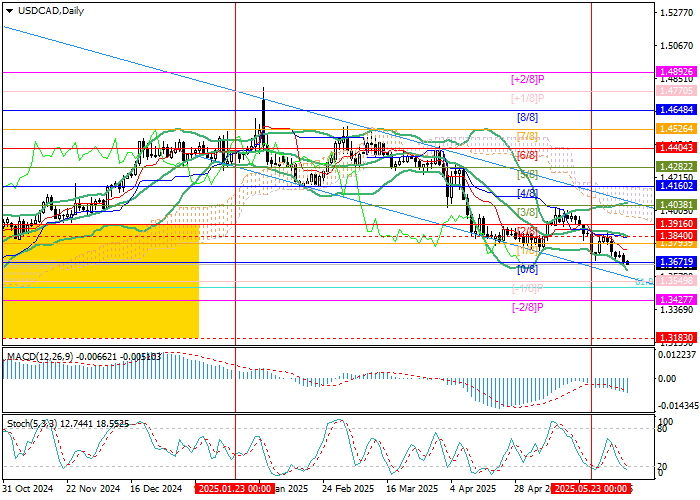
Task: Click the [4/8] Murrey level label
Action: tap(527, 193)
